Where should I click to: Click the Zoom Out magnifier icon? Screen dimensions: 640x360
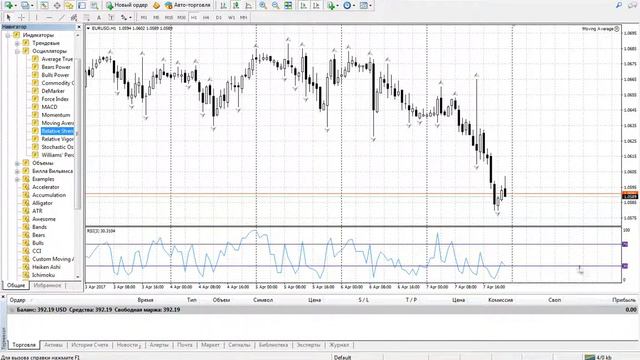(276, 5)
